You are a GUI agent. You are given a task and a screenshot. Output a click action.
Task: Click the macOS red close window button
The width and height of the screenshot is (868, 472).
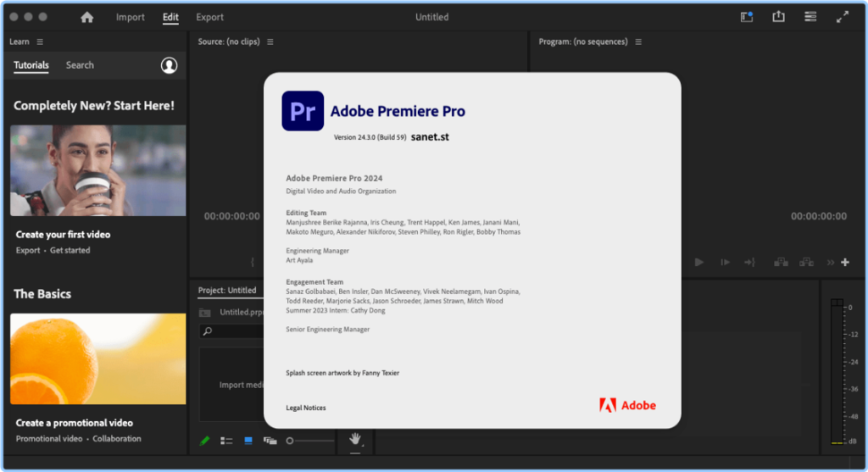click(14, 17)
